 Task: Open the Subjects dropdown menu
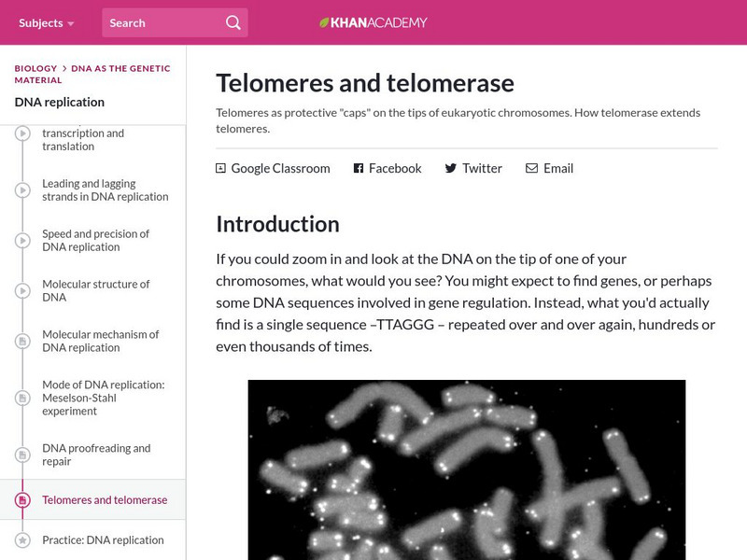click(x=47, y=22)
